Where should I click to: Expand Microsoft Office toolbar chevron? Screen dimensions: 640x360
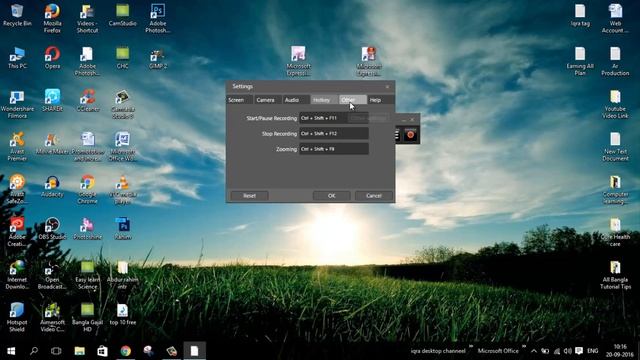pyautogui.click(x=524, y=347)
